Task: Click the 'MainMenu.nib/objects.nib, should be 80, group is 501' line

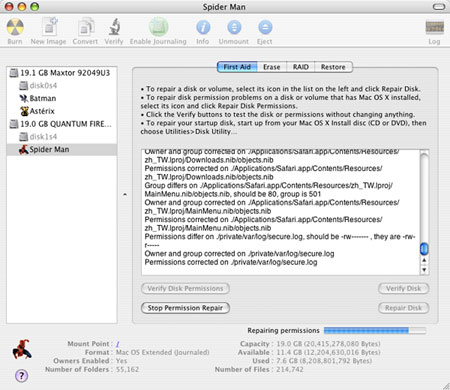Action: pyautogui.click(x=232, y=194)
